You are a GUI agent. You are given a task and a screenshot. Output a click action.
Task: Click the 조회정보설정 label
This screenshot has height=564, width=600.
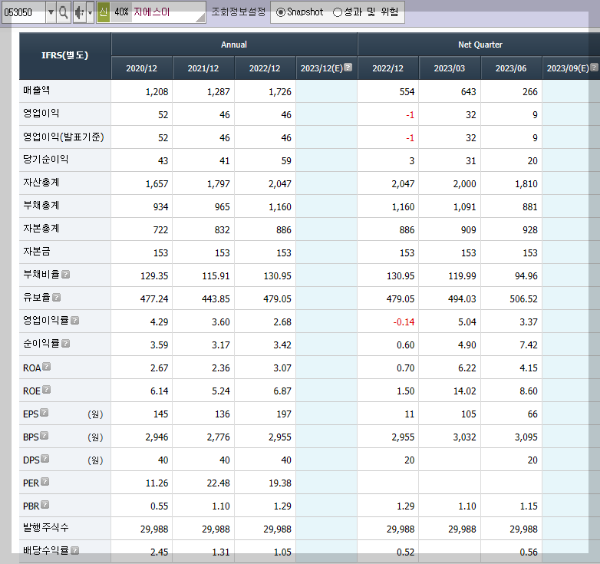click(x=239, y=11)
